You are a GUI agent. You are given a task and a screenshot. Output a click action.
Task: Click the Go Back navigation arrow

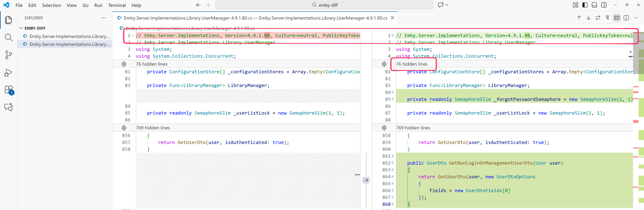coord(198,5)
